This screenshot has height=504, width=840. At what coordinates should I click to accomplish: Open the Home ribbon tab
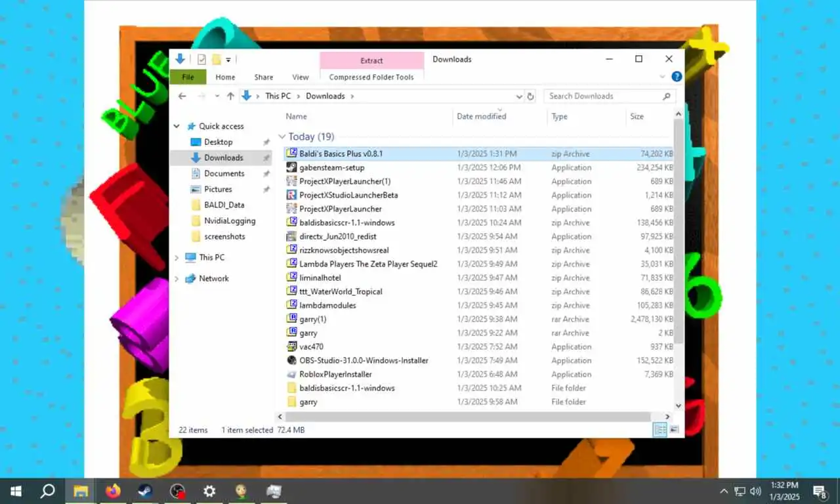pos(225,77)
